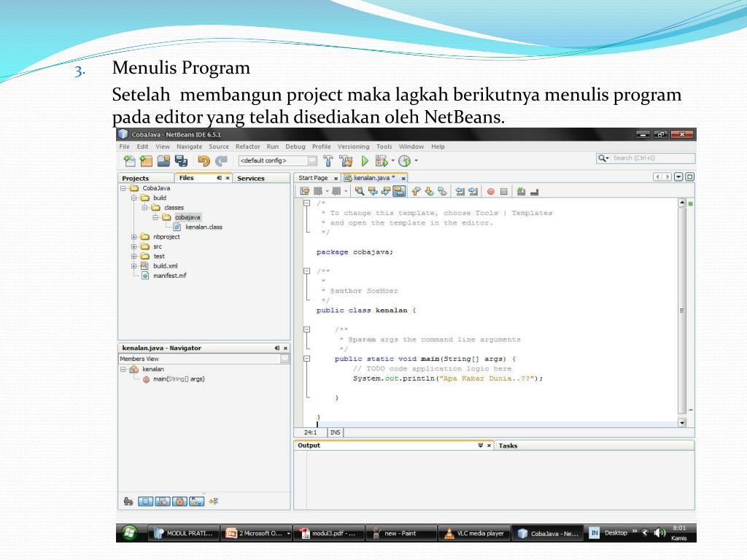Show the editor documents list dropdown
This screenshot has width=747, height=560.
(678, 176)
